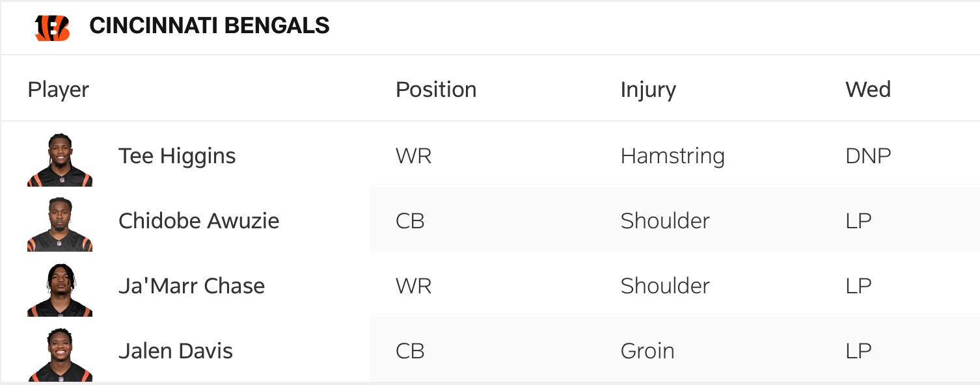
Task: Go to Chidobe Awuzie's player page
Action: (198, 221)
